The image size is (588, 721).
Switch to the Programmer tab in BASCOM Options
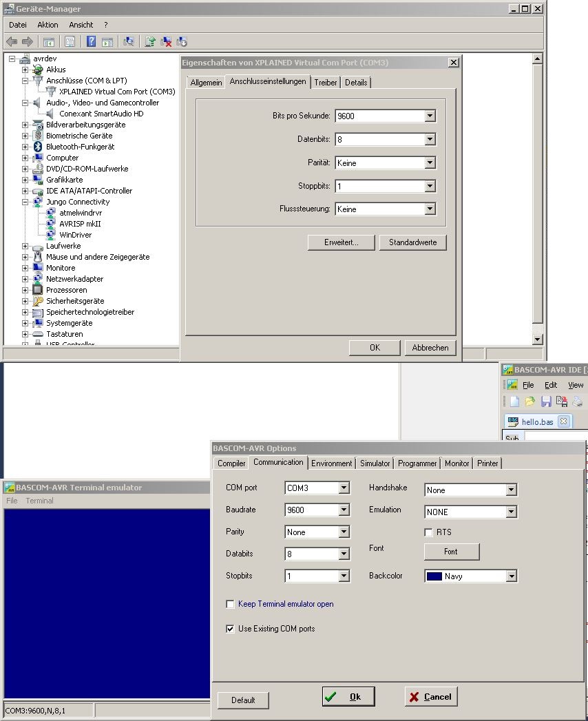tap(417, 463)
